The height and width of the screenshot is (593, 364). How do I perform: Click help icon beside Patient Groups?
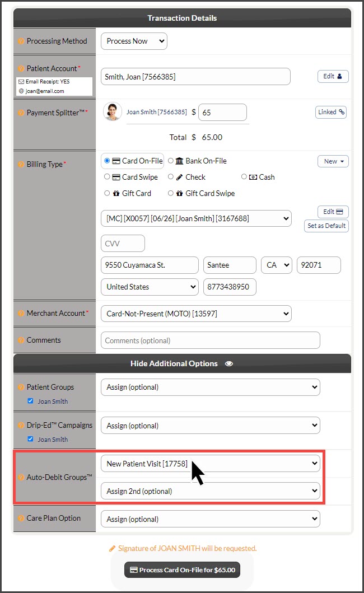21,387
